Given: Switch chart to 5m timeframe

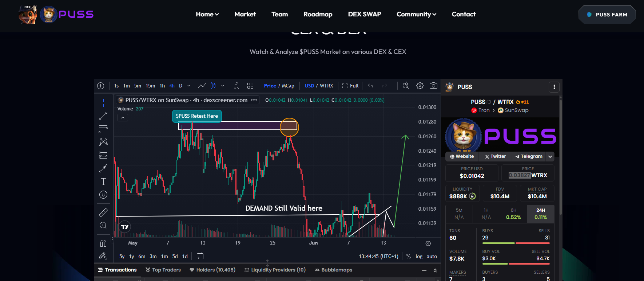Looking at the screenshot, I should point(138,86).
